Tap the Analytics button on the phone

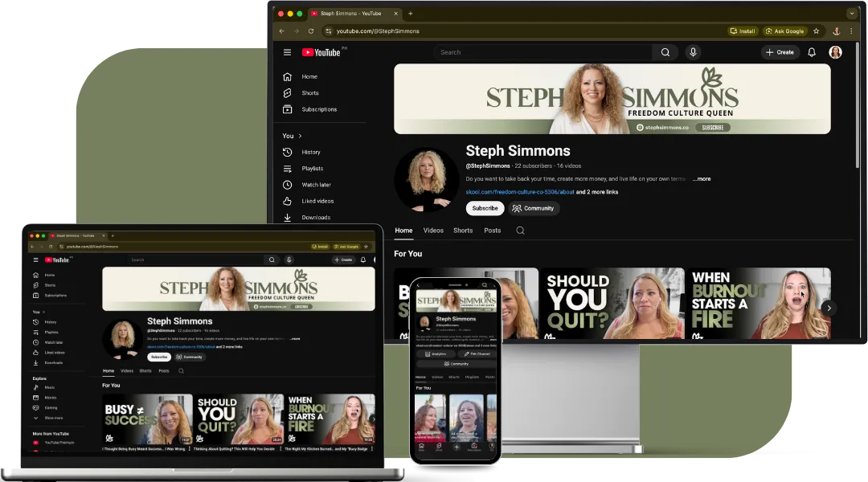tap(436, 353)
